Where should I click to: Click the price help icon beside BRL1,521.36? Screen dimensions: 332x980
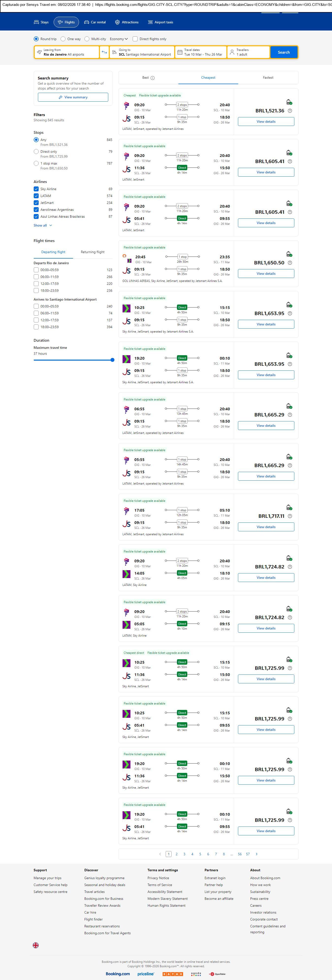(290, 111)
